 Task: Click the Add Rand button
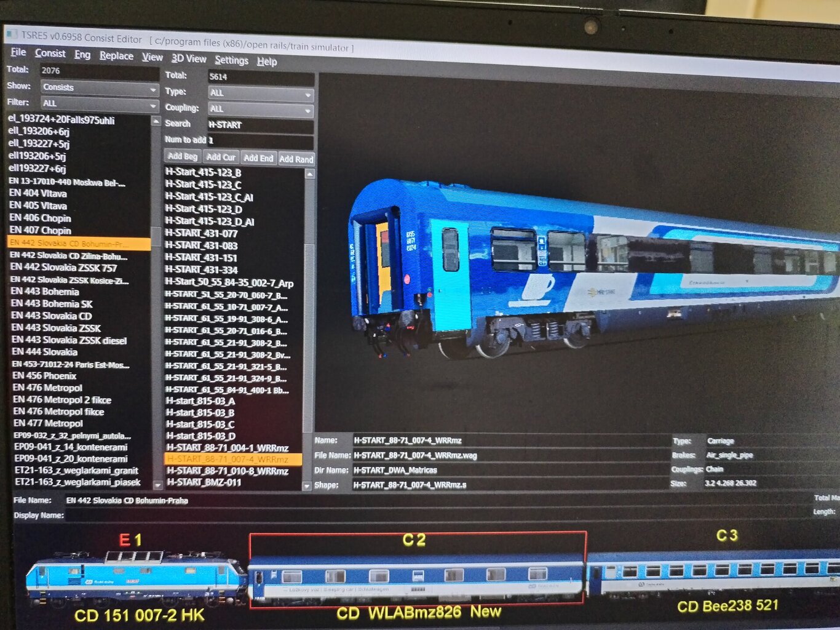pos(296,159)
